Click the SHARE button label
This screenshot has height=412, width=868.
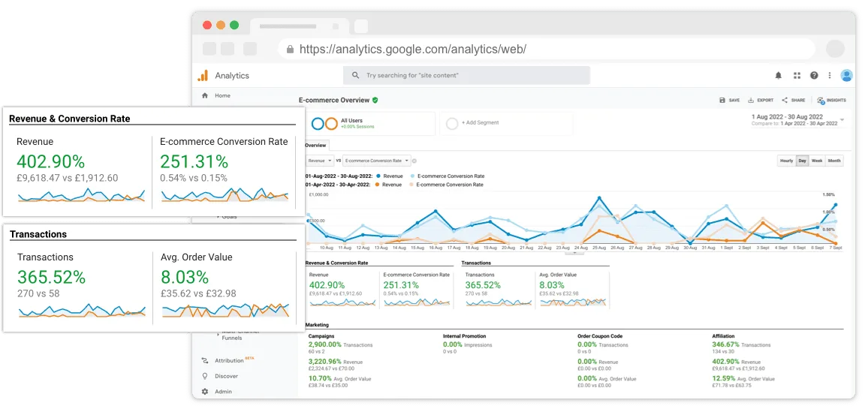[x=798, y=100]
